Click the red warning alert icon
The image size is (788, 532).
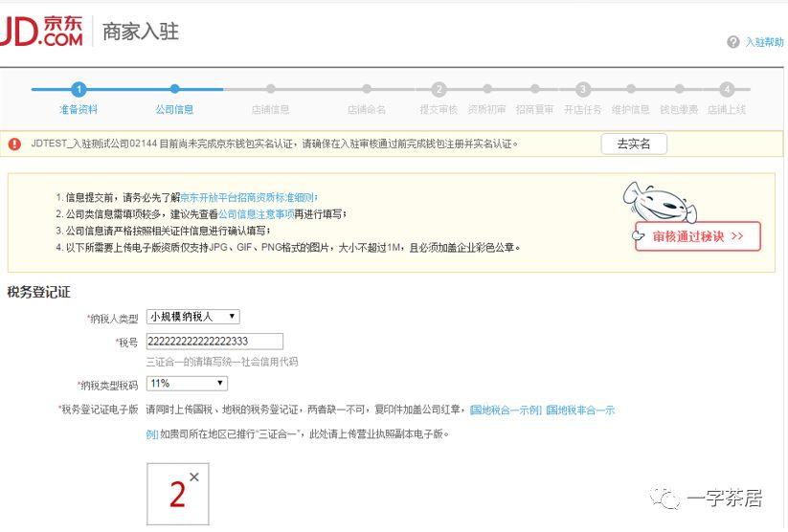(x=14, y=144)
